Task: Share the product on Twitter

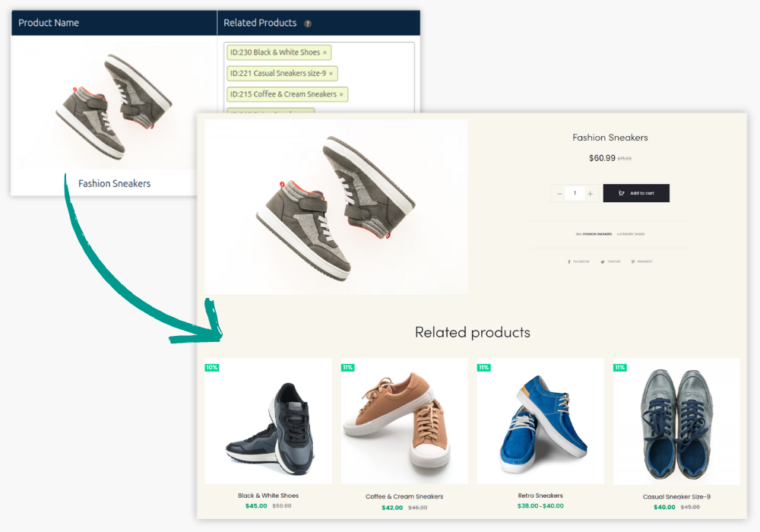Action: [610, 261]
